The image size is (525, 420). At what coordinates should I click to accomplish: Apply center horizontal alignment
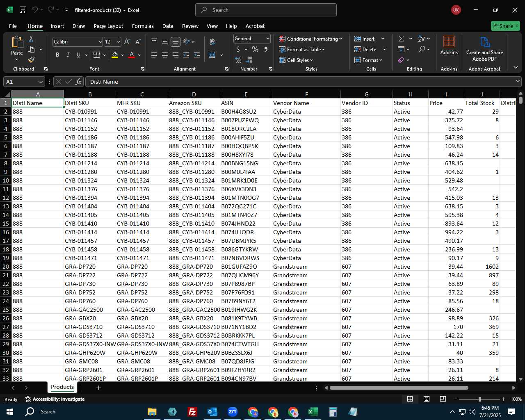tap(165, 55)
